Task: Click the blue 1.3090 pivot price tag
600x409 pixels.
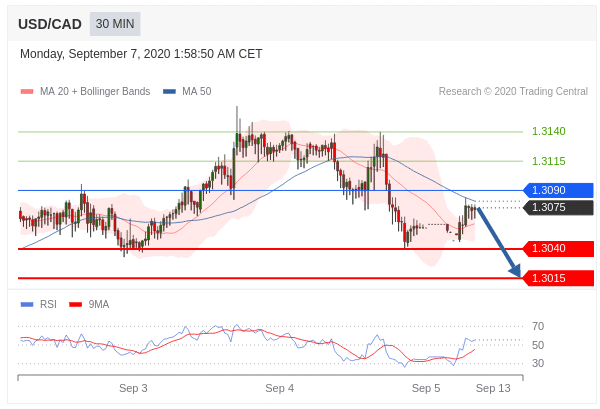Action: pyautogui.click(x=558, y=190)
